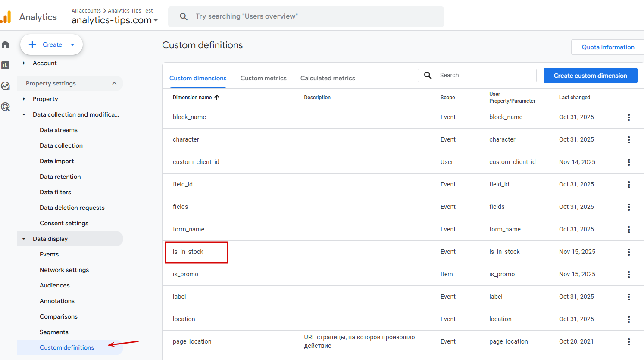Image resolution: width=644 pixels, height=360 pixels.
Task: Switch to the Calculated metrics tab
Action: [x=328, y=78]
